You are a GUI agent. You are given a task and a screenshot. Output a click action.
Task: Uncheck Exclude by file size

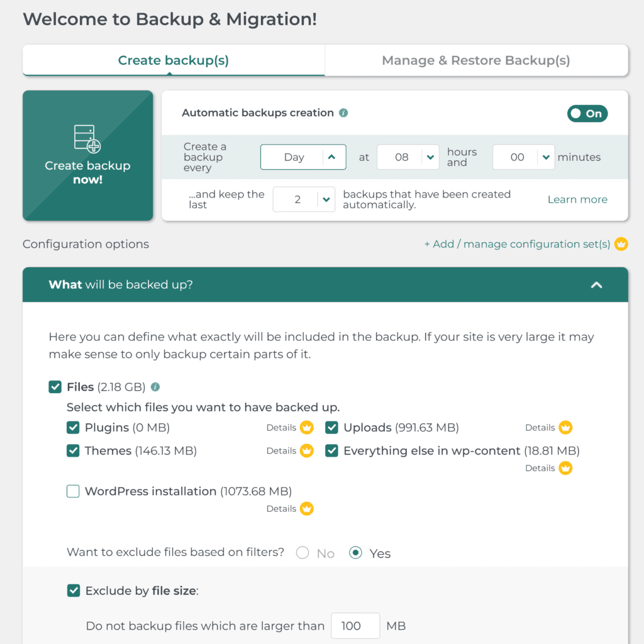[74, 591]
